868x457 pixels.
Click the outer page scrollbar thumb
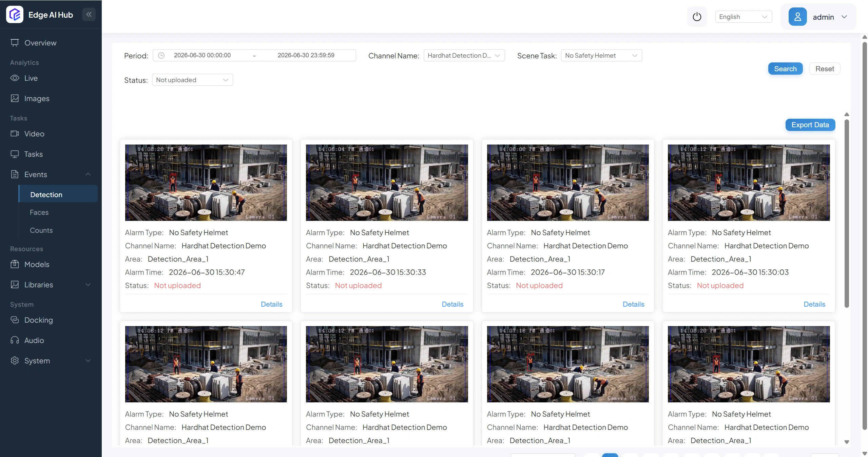pyautogui.click(x=865, y=236)
